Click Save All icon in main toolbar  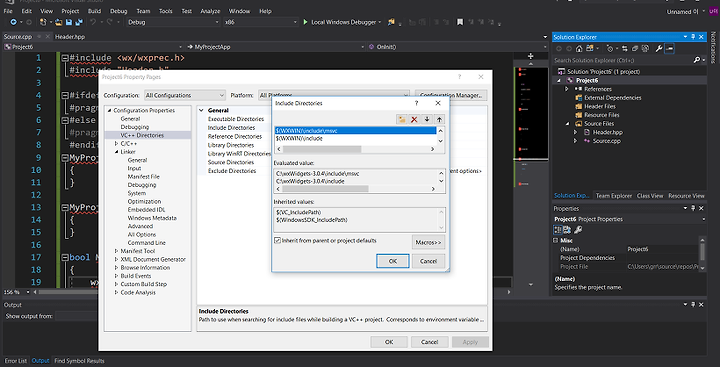[79, 22]
